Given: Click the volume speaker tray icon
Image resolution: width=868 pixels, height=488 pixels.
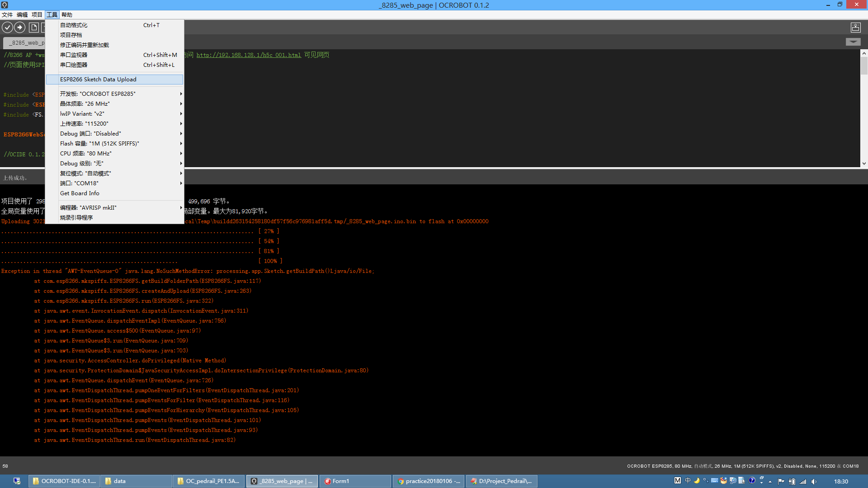Looking at the screenshot, I should [x=814, y=481].
